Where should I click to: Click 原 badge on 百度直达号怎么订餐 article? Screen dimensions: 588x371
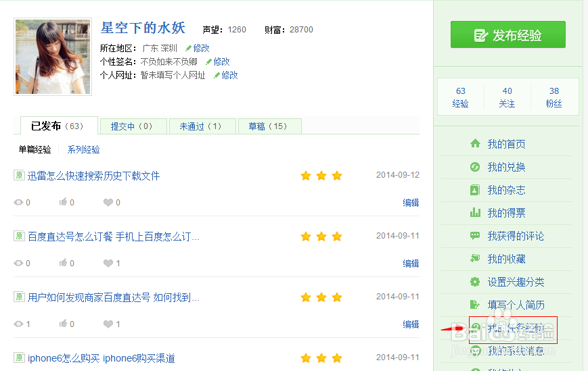[19, 236]
